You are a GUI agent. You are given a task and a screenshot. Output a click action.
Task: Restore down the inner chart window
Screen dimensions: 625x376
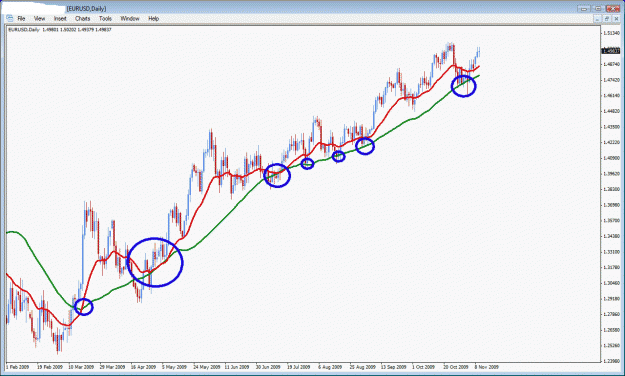click(x=607, y=19)
